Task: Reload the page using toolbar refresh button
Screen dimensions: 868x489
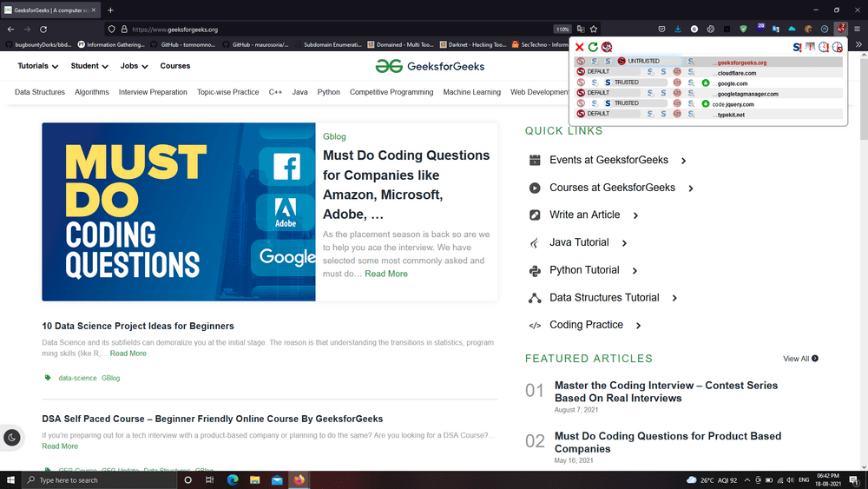Action: [43, 29]
